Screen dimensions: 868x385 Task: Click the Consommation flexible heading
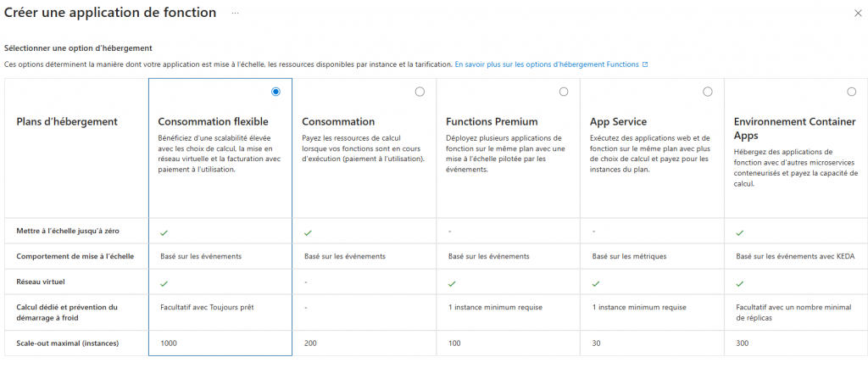point(213,122)
